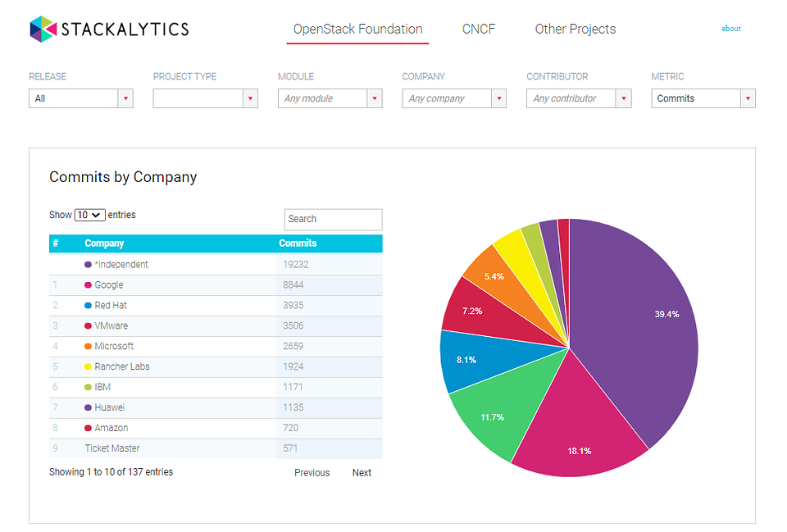787x532 pixels.
Task: Open the IBM company link
Action: [103, 387]
